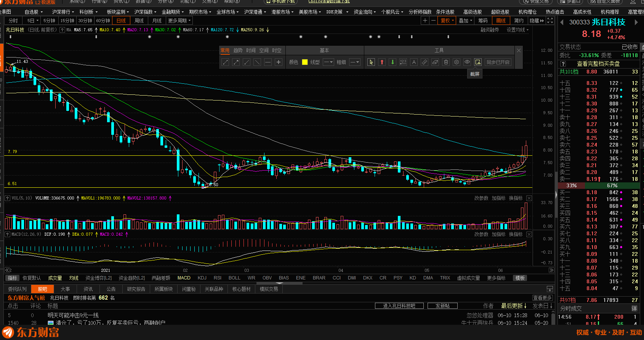
Task: Toggle 筹码 chip distribution view
Action: (483, 21)
